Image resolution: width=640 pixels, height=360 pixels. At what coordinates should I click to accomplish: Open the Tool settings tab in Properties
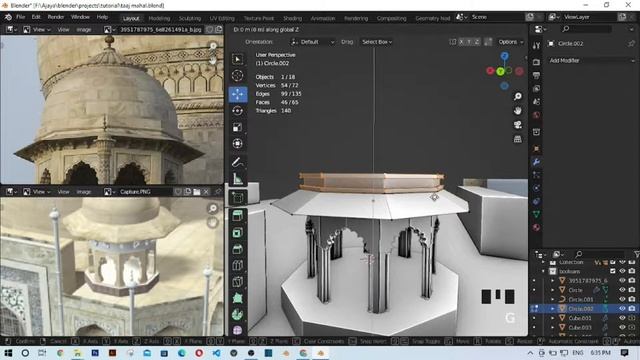(536, 45)
